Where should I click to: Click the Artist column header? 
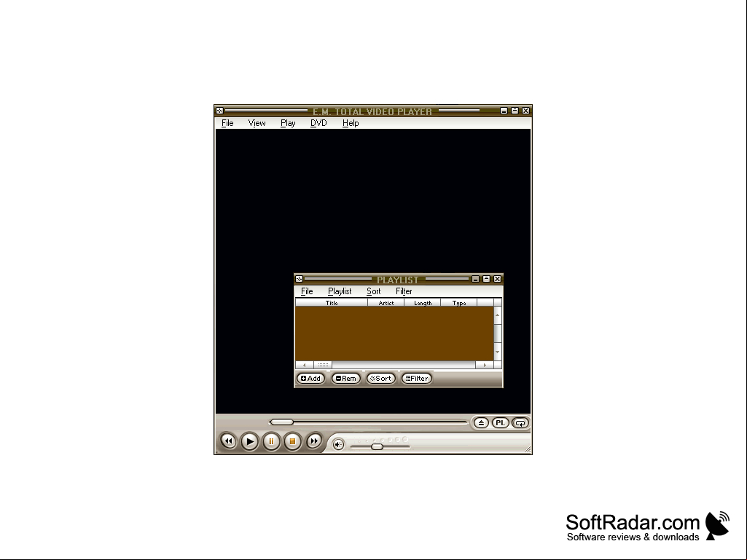pyautogui.click(x=386, y=302)
